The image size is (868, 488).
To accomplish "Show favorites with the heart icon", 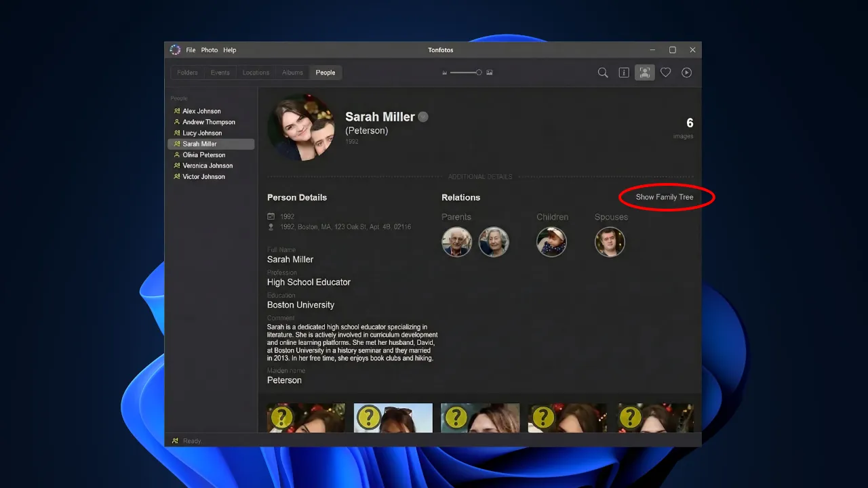I will point(666,73).
